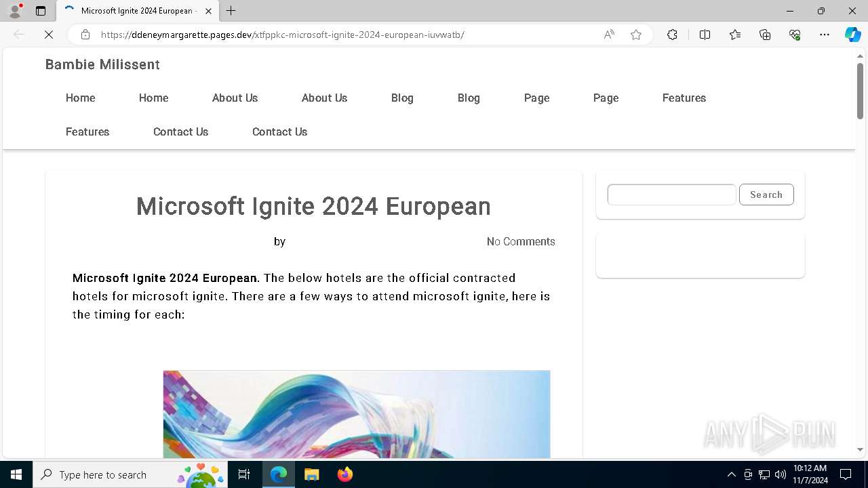Open Features menu item beside Contact Us
868x488 pixels.
(x=87, y=131)
